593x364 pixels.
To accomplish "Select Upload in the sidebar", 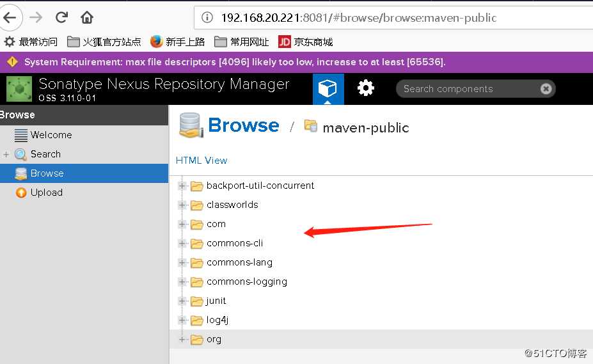I will (84, 193).
